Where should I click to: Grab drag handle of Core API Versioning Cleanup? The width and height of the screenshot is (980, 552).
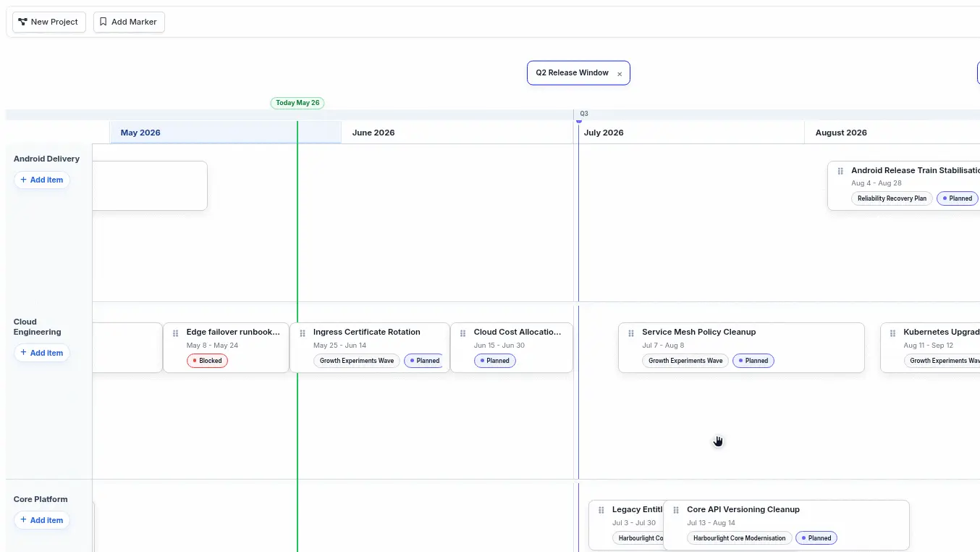click(675, 510)
